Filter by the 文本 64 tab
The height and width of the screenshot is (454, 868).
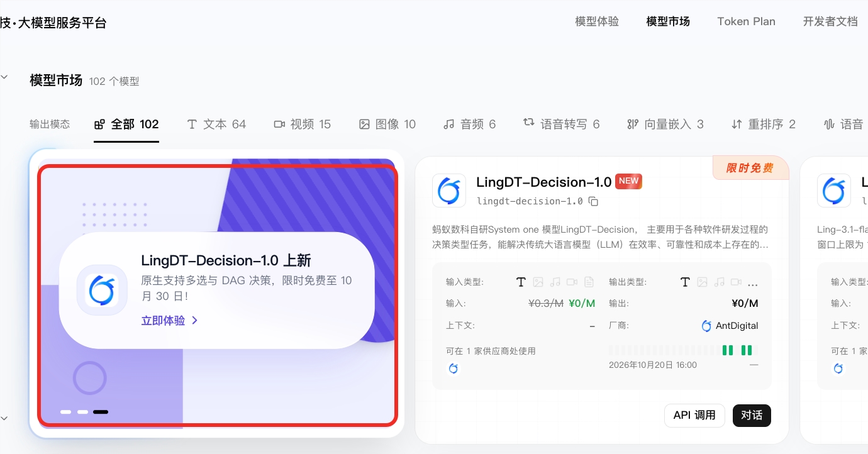pyautogui.click(x=216, y=125)
